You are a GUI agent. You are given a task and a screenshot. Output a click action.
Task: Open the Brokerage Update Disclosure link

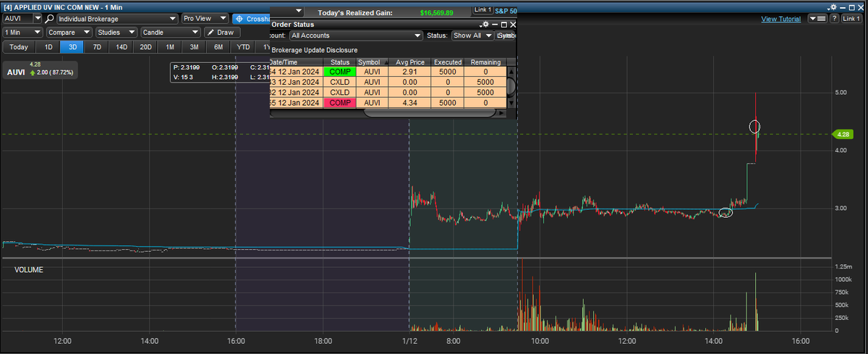tap(315, 50)
